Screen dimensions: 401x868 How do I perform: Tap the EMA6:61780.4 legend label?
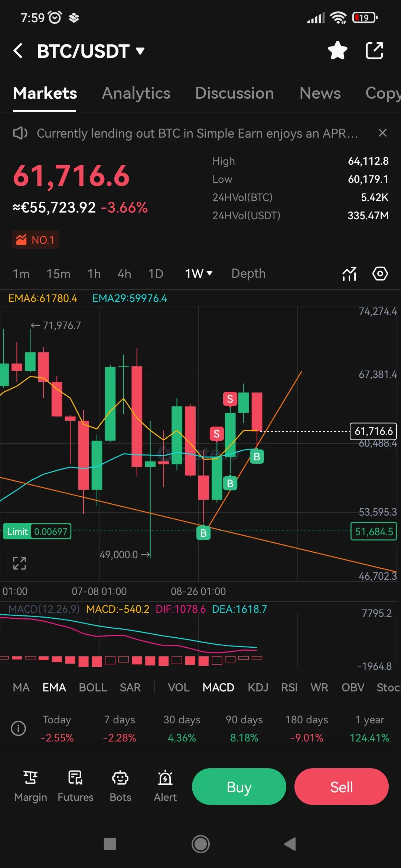coord(43,298)
